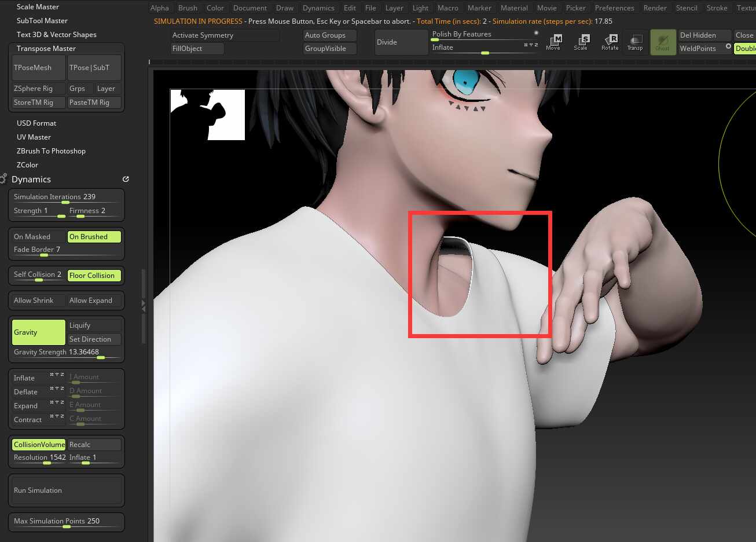Screen dimensions: 756x542
Task: Expand Text 3D & Vector Shapes
Action: coord(57,35)
